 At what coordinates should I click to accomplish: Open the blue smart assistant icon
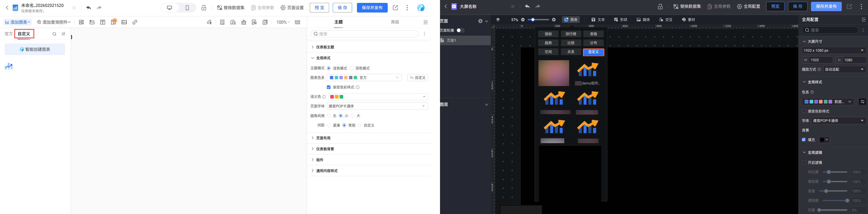[421, 8]
